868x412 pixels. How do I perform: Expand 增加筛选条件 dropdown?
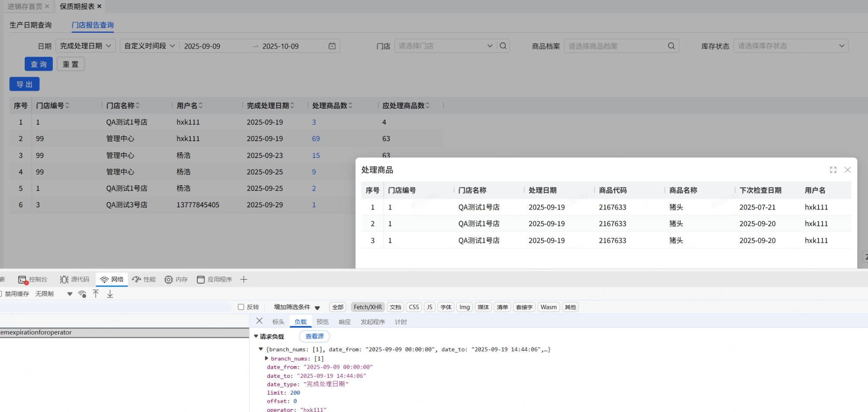point(297,307)
